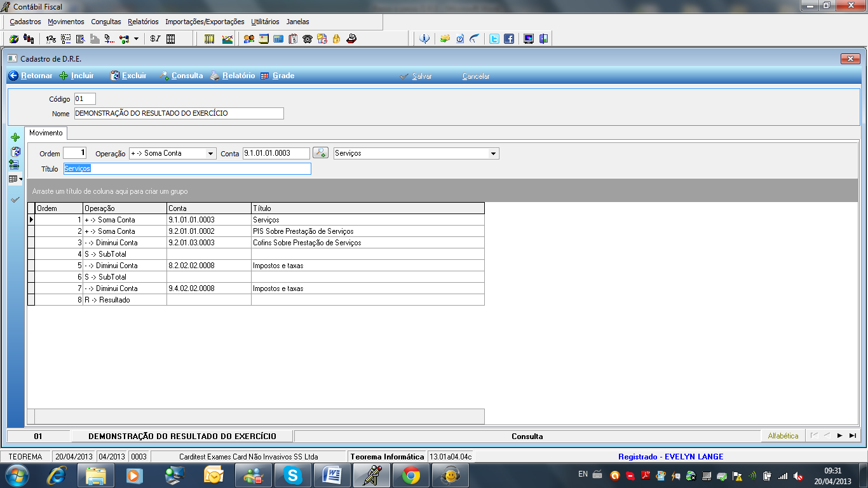Click the Código input field
This screenshot has height=488, width=868.
[x=85, y=98]
